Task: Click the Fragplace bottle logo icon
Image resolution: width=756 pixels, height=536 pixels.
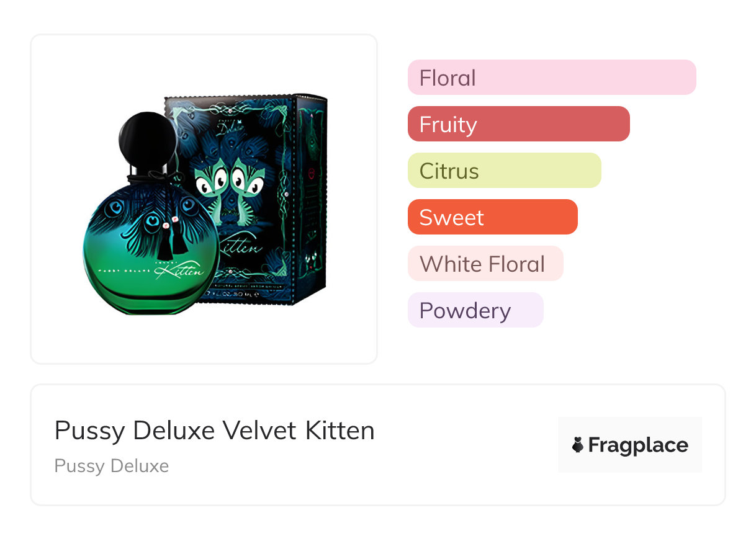Action: click(578, 445)
